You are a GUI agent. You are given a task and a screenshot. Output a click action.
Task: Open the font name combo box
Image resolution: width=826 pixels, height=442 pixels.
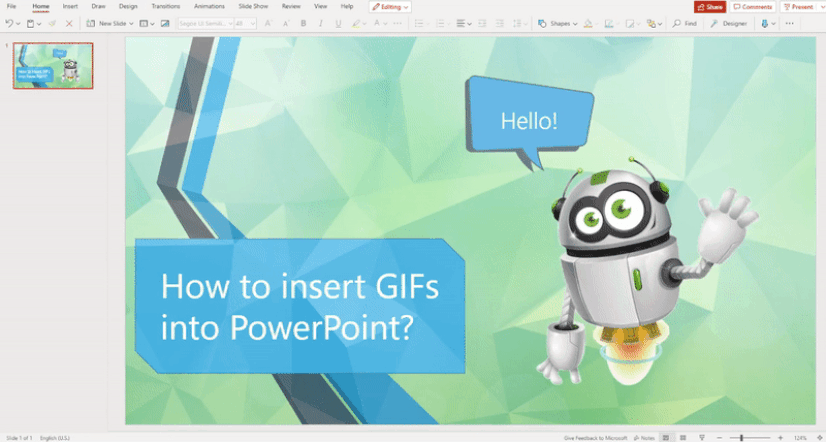(x=203, y=23)
